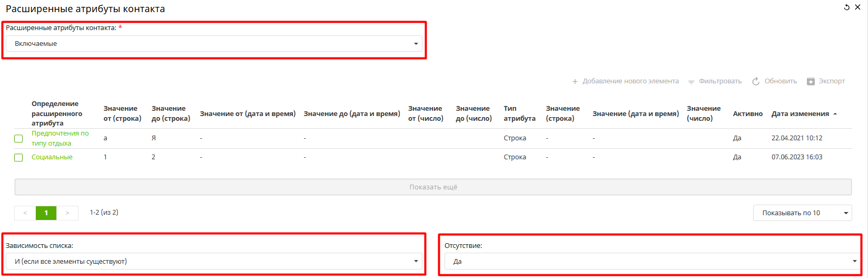The image size is (868, 278).
Task: Click the sort arrow next to Дата изменения
Action: click(x=835, y=114)
